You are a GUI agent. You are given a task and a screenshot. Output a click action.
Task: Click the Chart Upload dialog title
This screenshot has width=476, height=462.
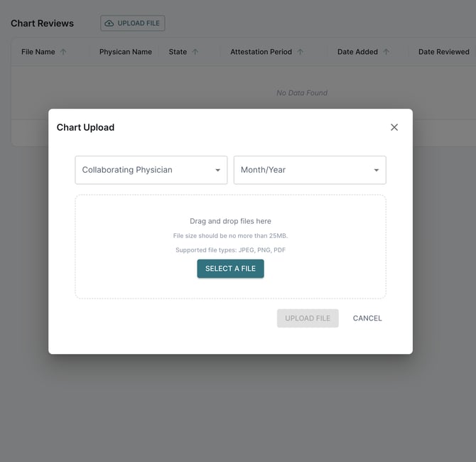pyautogui.click(x=85, y=127)
